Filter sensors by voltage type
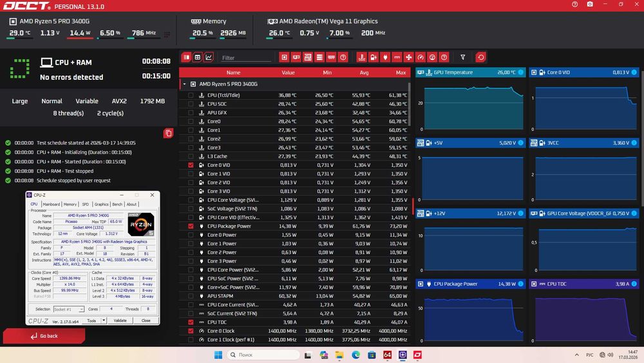This screenshot has width=644, height=363. (x=374, y=57)
